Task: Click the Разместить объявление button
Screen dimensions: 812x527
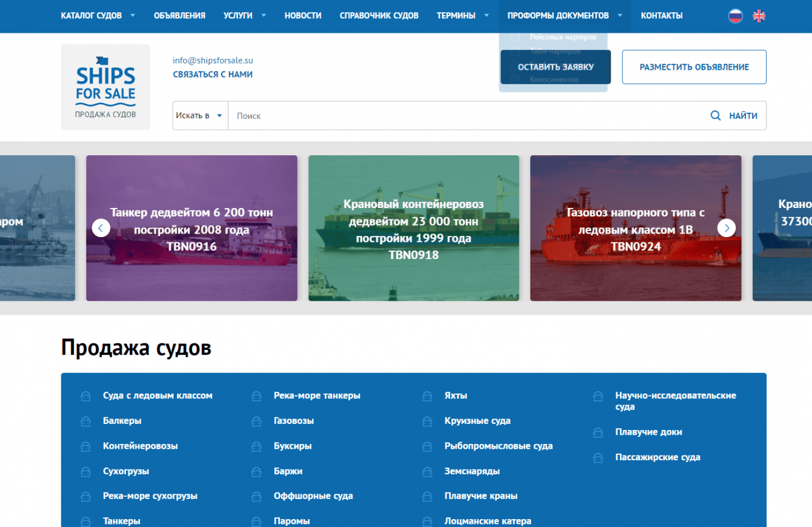Action: click(x=694, y=67)
